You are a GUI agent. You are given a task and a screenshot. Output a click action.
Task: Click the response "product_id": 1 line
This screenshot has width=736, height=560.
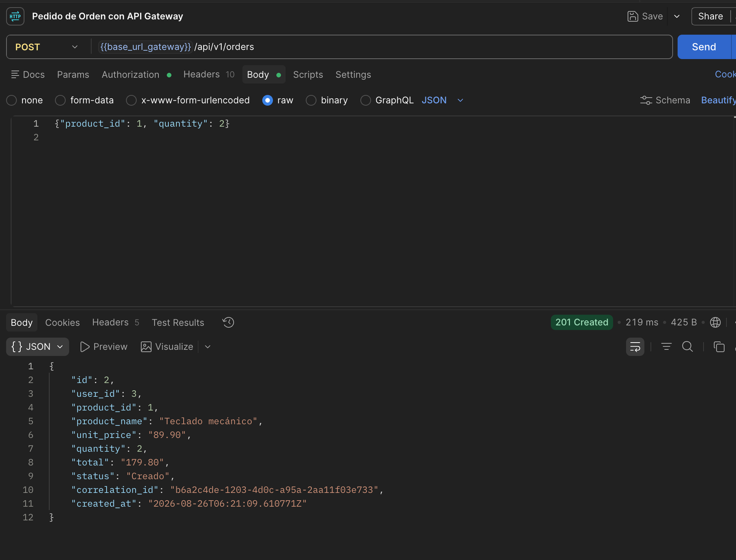click(x=115, y=408)
